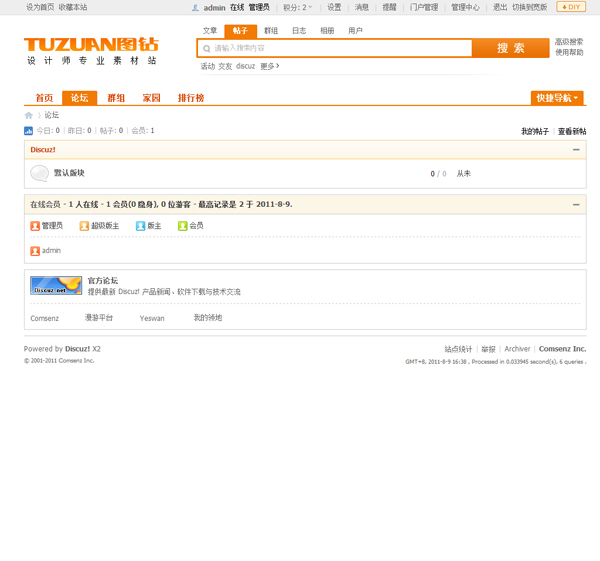Click hot keyword discuz
600x561 pixels.
(245, 66)
